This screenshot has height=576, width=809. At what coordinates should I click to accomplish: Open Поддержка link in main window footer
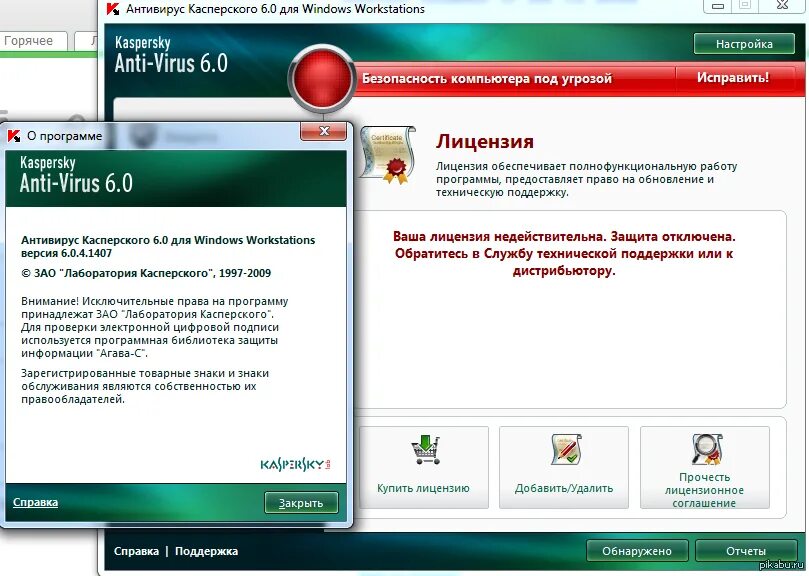(x=206, y=551)
